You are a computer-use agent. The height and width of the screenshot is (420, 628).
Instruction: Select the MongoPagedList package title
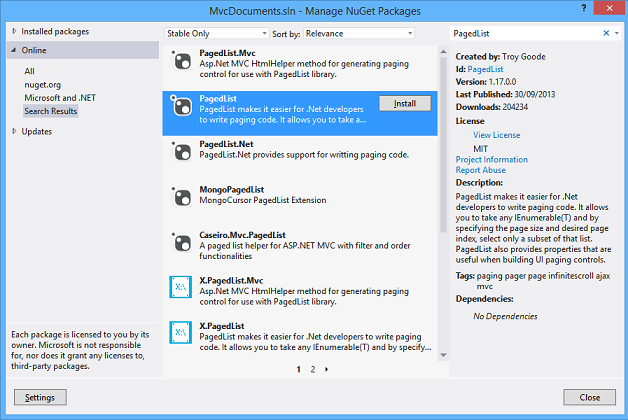click(231, 189)
